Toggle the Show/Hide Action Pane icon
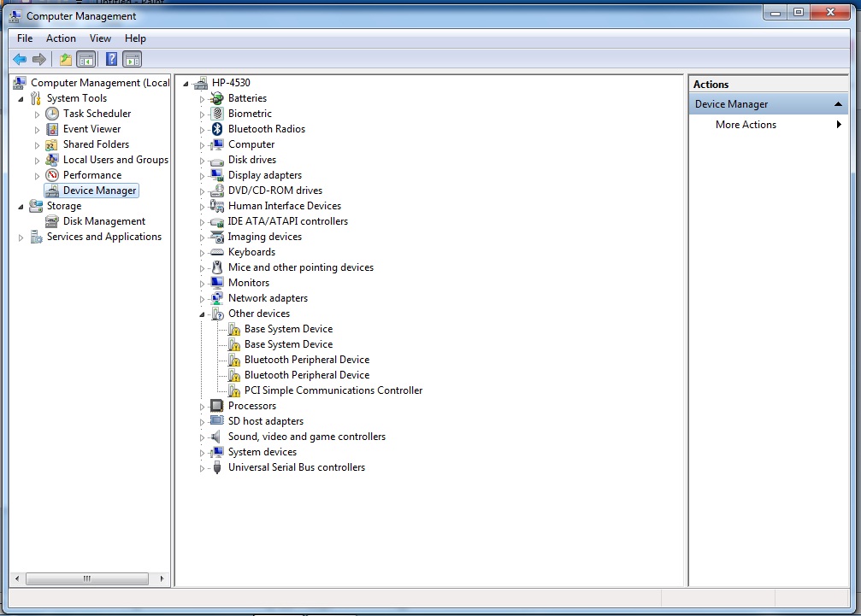Viewport: 861px width, 616px height. (131, 58)
